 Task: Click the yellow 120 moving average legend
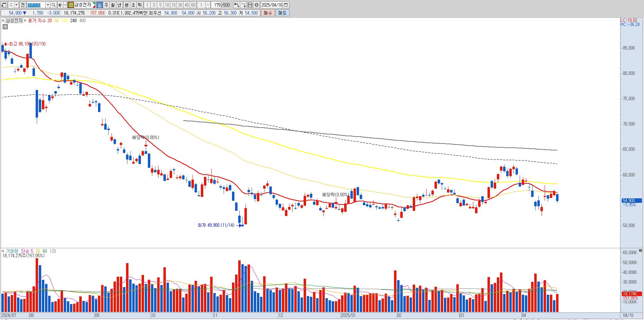pos(65,20)
